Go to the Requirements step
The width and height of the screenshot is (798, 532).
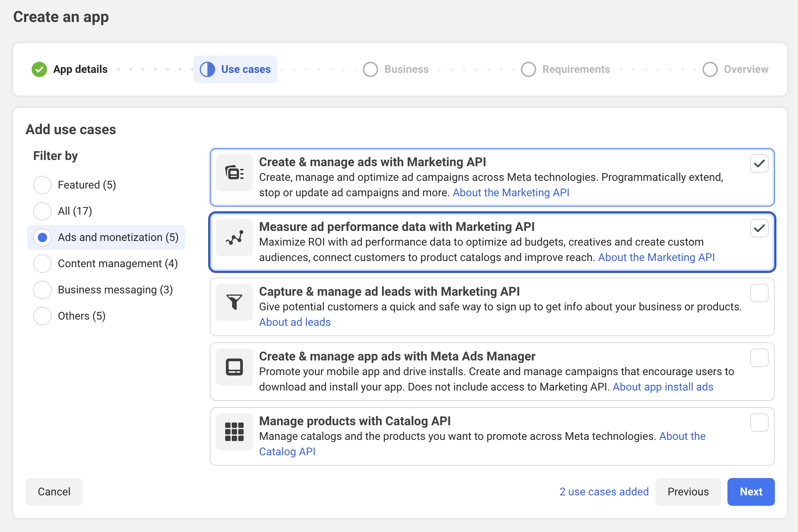(566, 69)
